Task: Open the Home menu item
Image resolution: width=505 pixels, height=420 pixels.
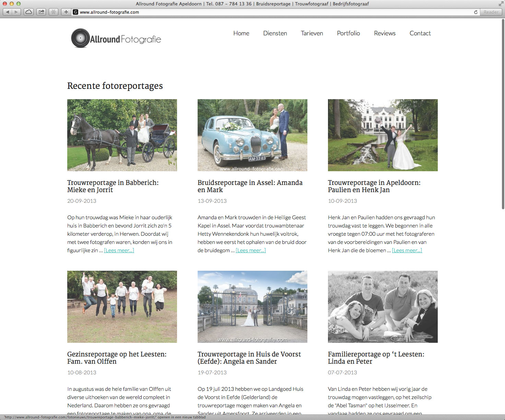Action: [241, 33]
